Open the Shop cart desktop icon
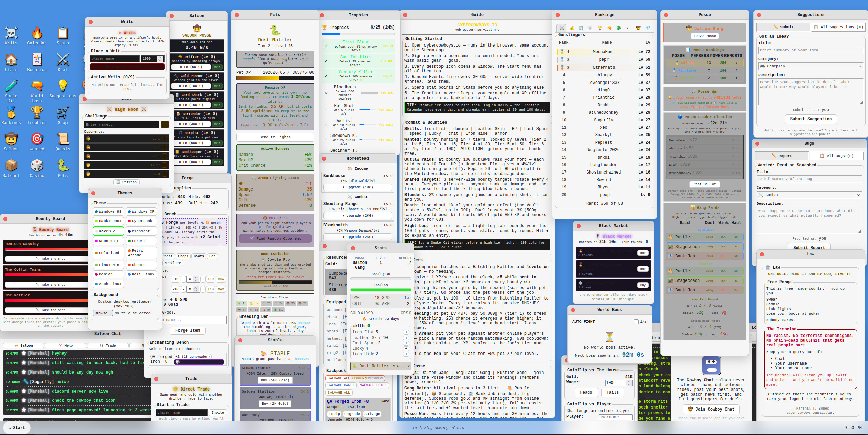 coord(63,115)
